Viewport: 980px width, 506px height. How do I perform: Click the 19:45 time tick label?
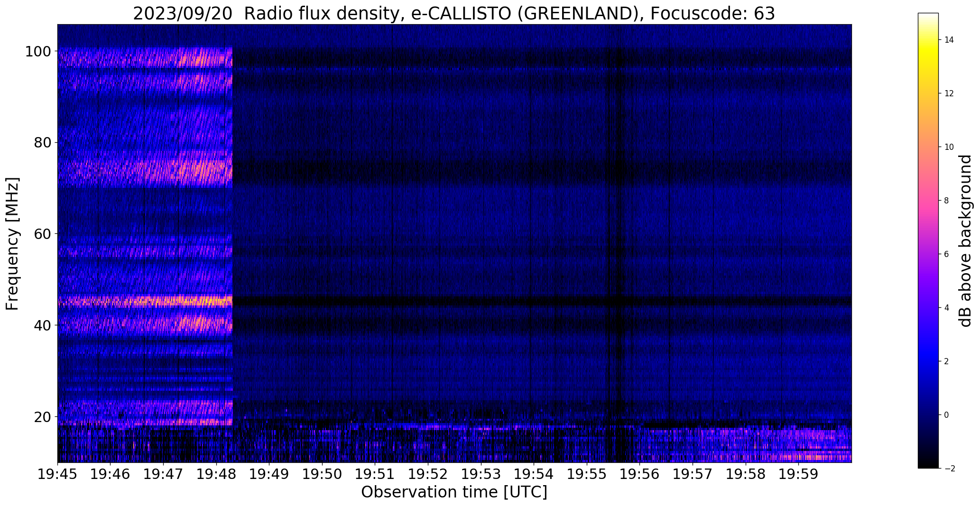click(x=57, y=473)
